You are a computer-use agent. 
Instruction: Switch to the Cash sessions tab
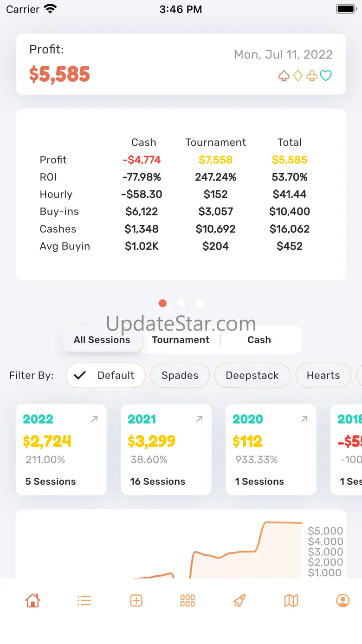pyautogui.click(x=259, y=340)
